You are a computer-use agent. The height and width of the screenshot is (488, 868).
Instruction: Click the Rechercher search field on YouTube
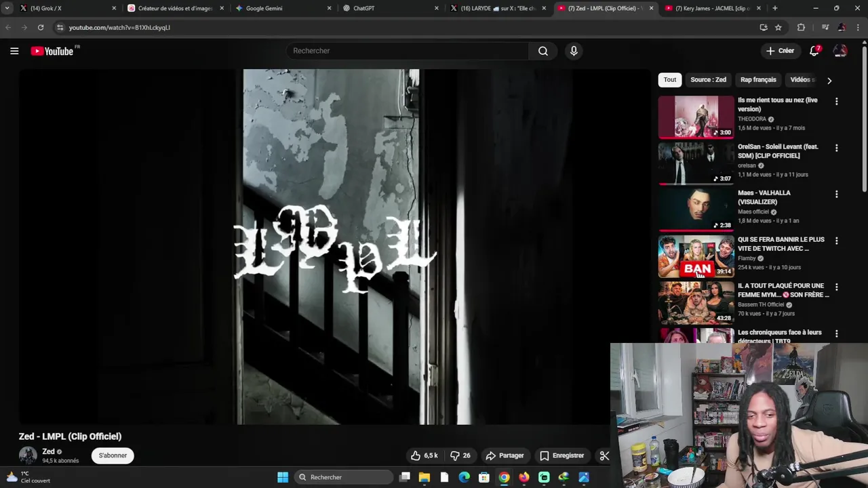(407, 51)
